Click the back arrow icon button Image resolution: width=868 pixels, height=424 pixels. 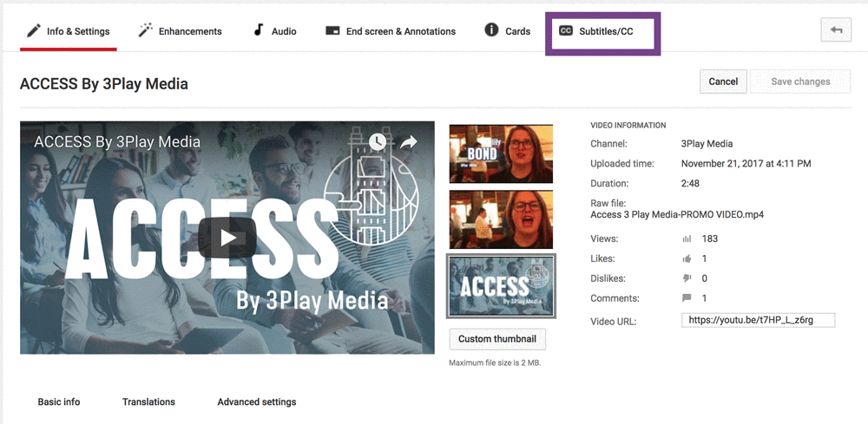pyautogui.click(x=836, y=30)
